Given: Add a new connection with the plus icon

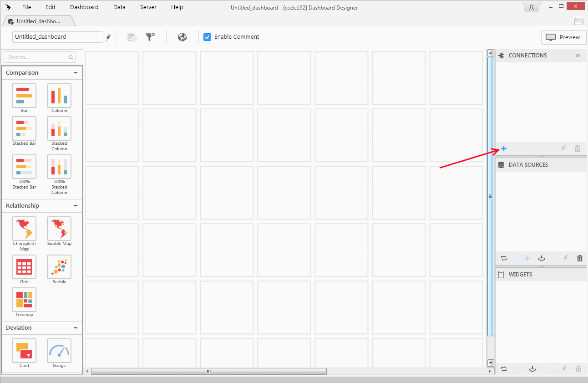Looking at the screenshot, I should [x=504, y=148].
